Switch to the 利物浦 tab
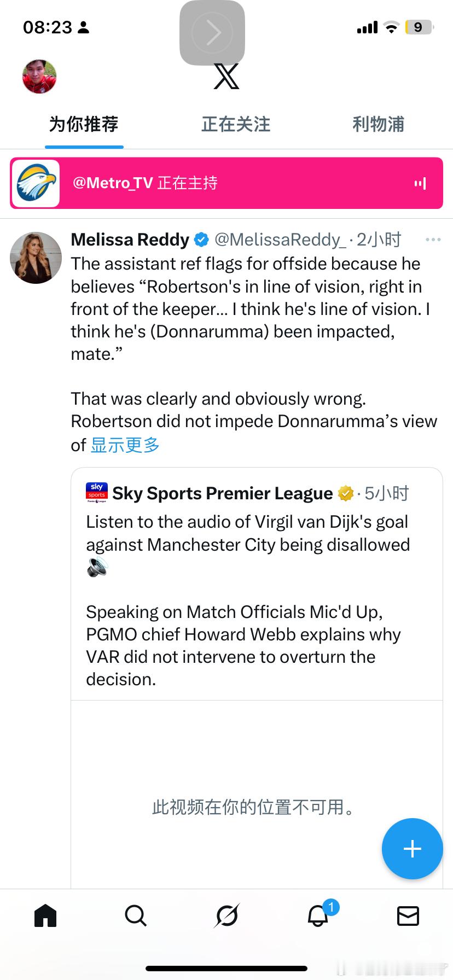 (378, 125)
